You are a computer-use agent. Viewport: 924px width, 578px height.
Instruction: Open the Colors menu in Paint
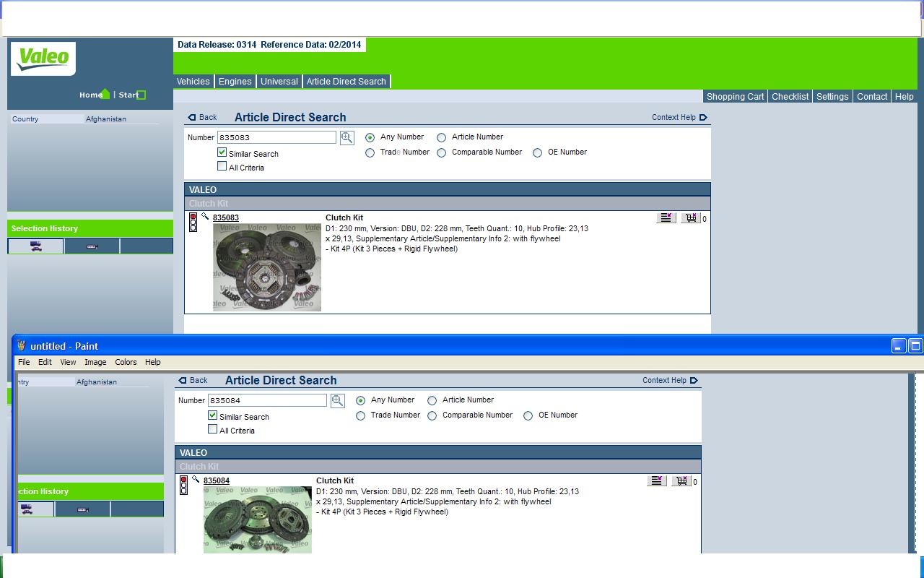click(x=126, y=362)
